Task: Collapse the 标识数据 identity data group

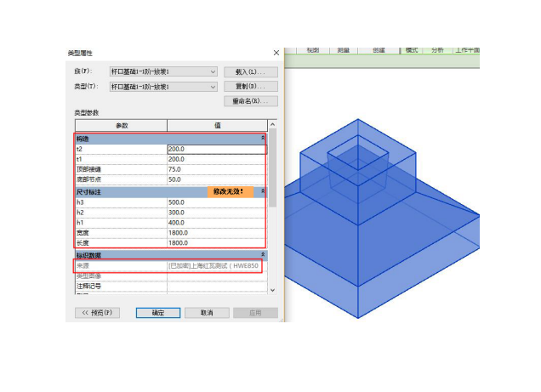Action: tap(262, 254)
